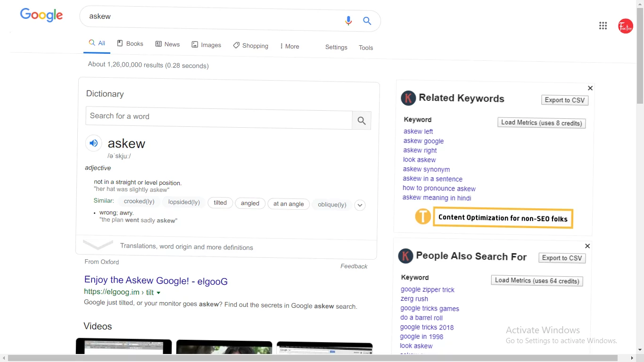Switch to the Images tab
Image resolution: width=644 pixels, height=362 pixels.
206,45
